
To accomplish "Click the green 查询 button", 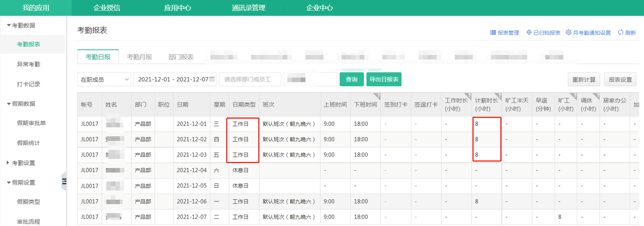I will 352,80.
